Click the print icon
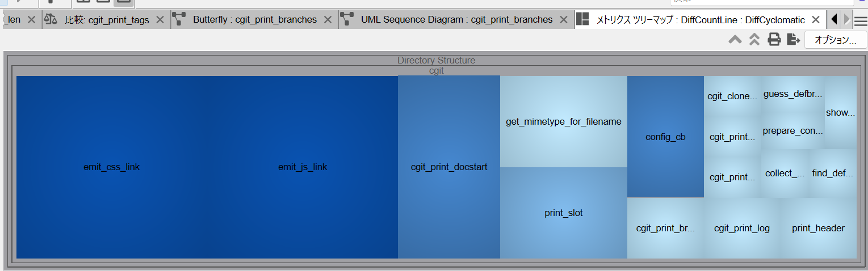 774,40
